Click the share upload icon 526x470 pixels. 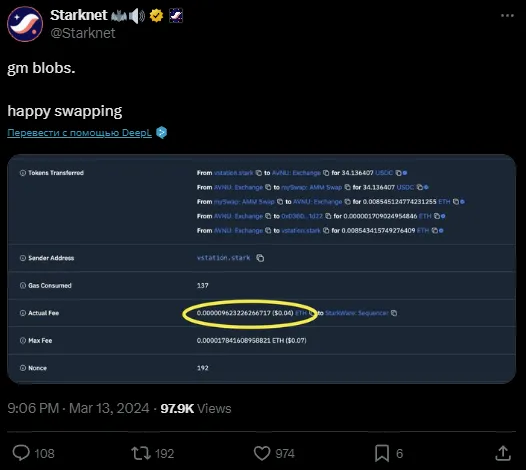(503, 453)
